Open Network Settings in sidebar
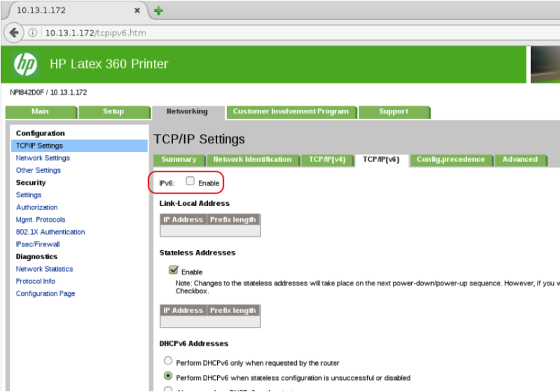This screenshot has width=560, height=392. click(43, 158)
